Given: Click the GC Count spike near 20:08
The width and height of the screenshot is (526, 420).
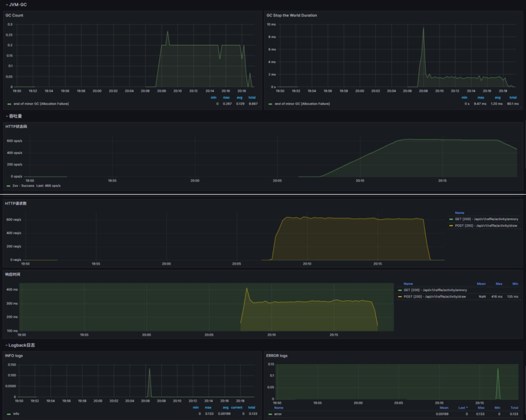Looking at the screenshot, I should tap(168, 32).
